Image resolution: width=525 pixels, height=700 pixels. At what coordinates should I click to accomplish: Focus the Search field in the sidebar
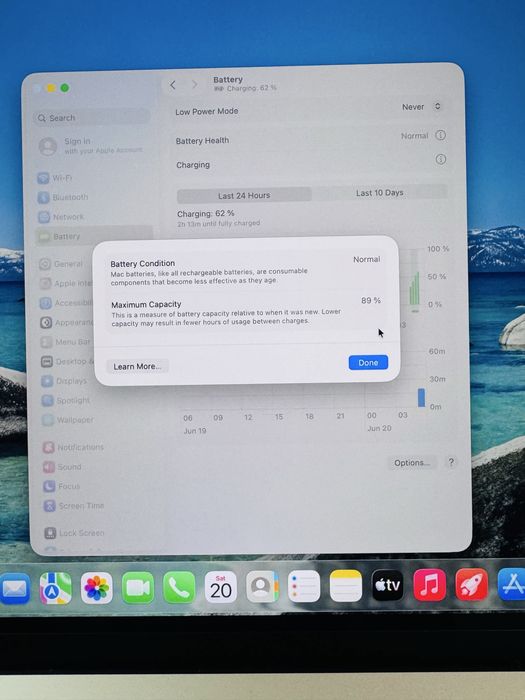point(92,118)
